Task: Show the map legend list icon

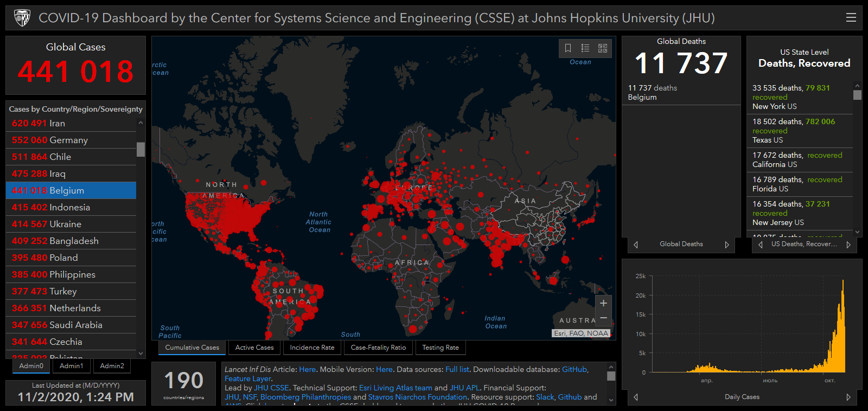Action: pyautogui.click(x=585, y=48)
